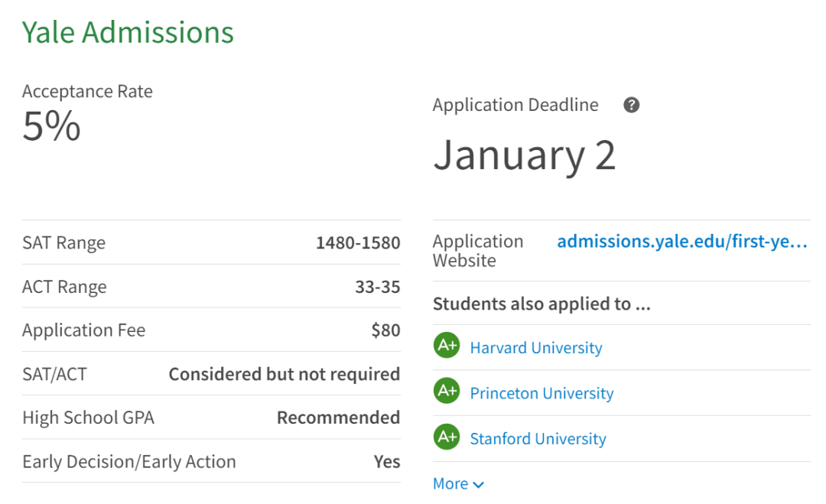The height and width of the screenshot is (504, 826).
Task: Click the Application Website label
Action: [478, 251]
